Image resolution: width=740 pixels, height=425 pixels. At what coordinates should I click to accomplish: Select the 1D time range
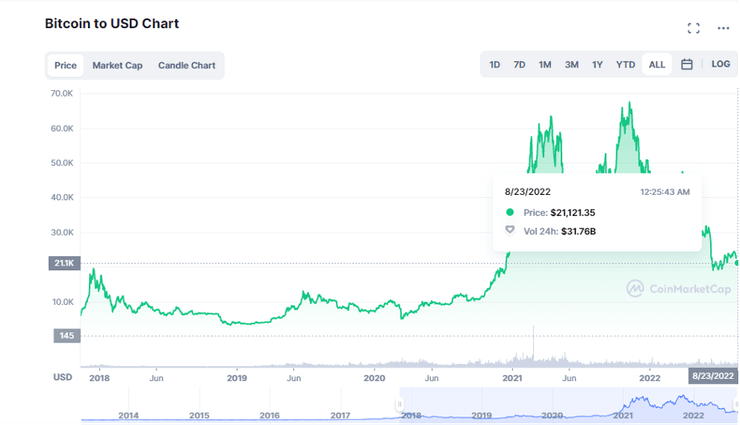click(495, 65)
